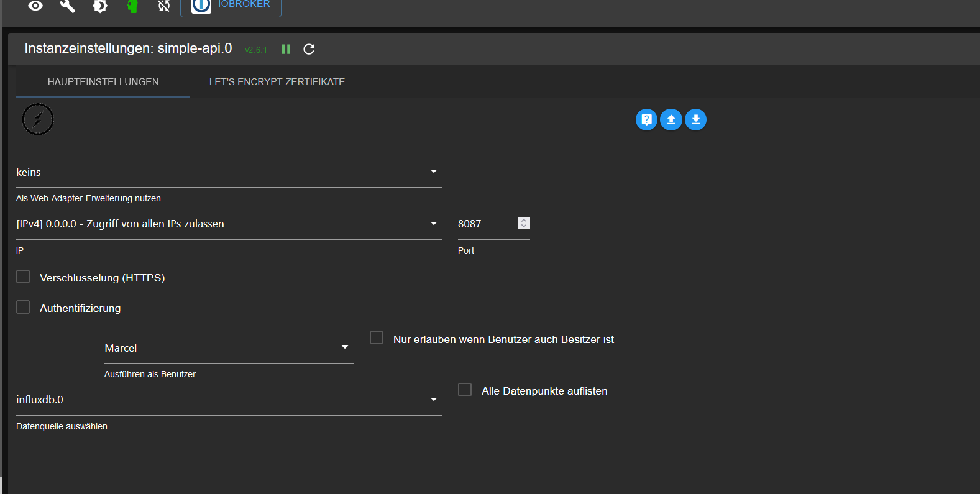
Task: Click the port stepper arrows
Action: (524, 223)
